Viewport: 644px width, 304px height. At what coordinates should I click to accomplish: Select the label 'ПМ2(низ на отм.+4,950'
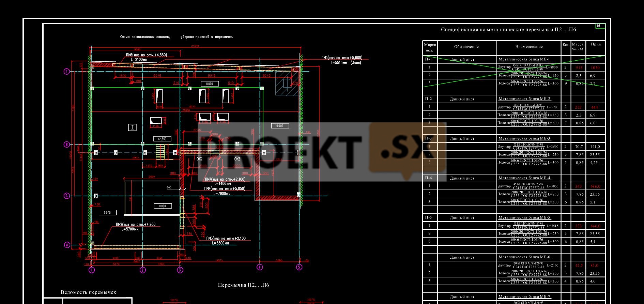tap(136, 225)
